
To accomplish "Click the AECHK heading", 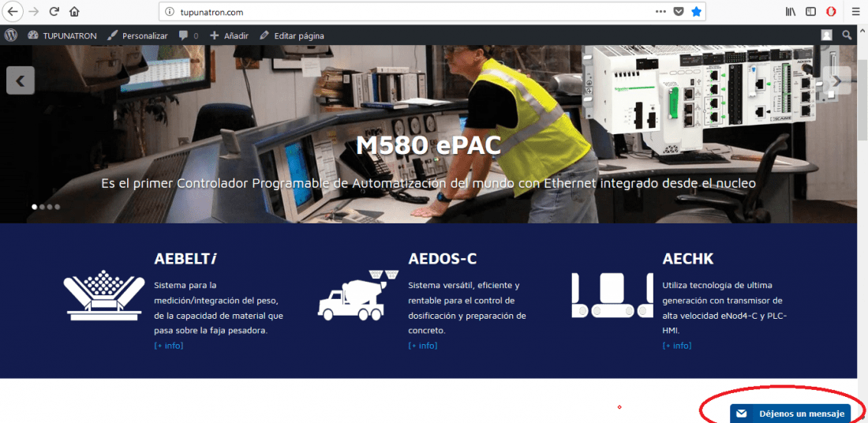I will pos(688,259).
